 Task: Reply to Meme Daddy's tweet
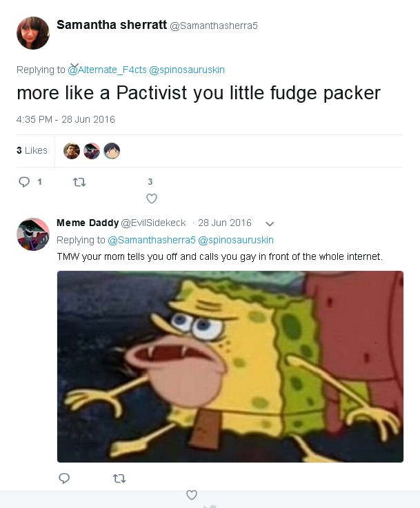click(x=64, y=478)
